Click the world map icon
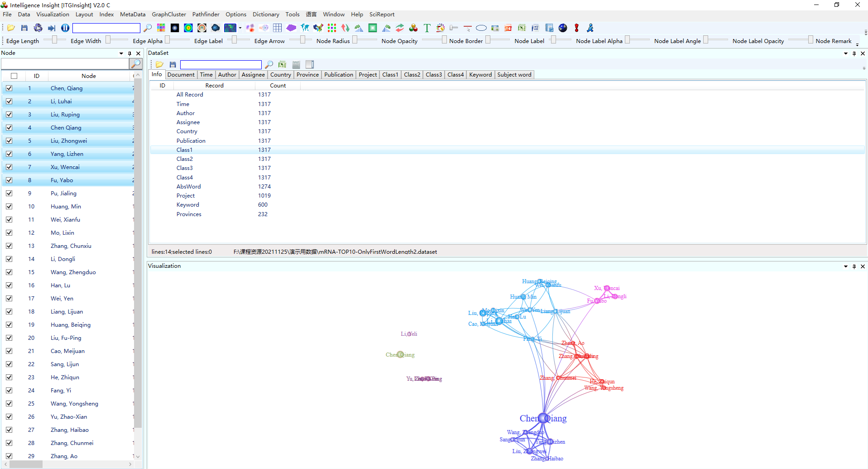The height and width of the screenshot is (469, 868). pyautogui.click(x=305, y=28)
